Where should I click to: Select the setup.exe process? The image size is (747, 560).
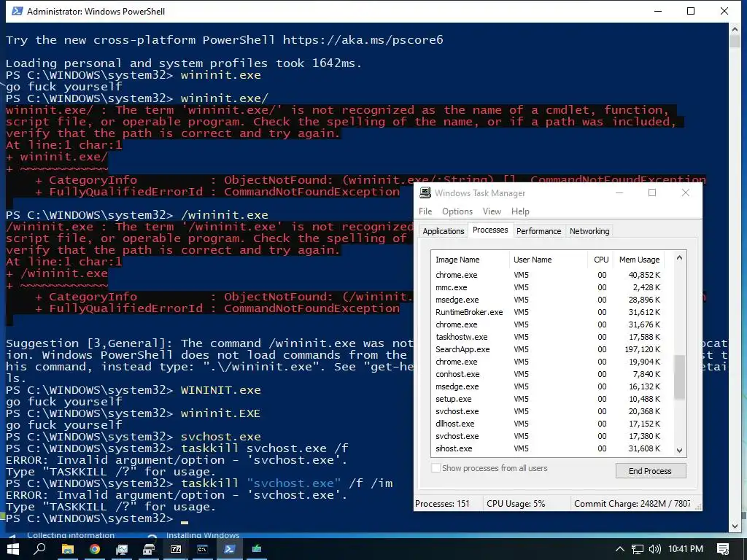pos(551,399)
